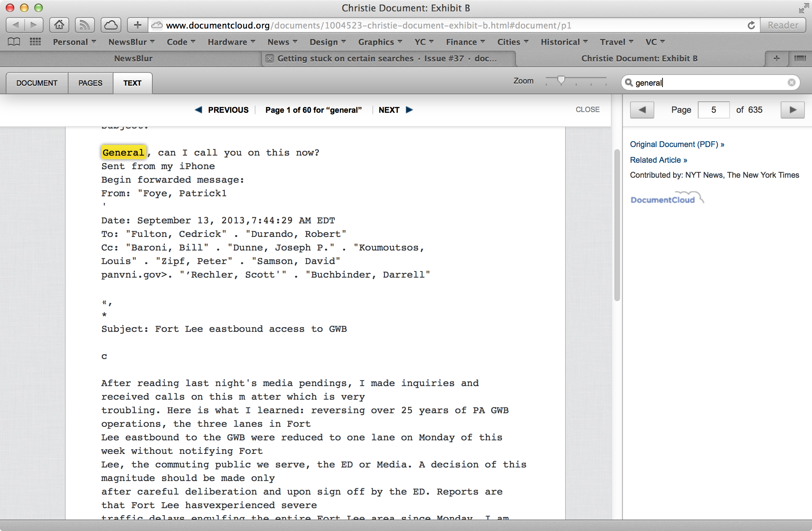This screenshot has height=531, width=812.
Task: Expand the NewsBlur bookmarks folder
Action: click(132, 42)
